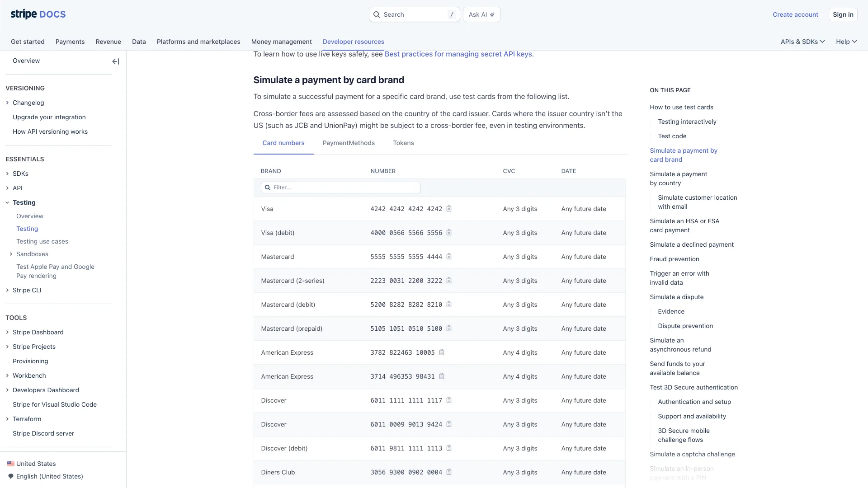Image resolution: width=868 pixels, height=488 pixels.
Task: Jump to Fraud prevention section
Action: [674, 259]
